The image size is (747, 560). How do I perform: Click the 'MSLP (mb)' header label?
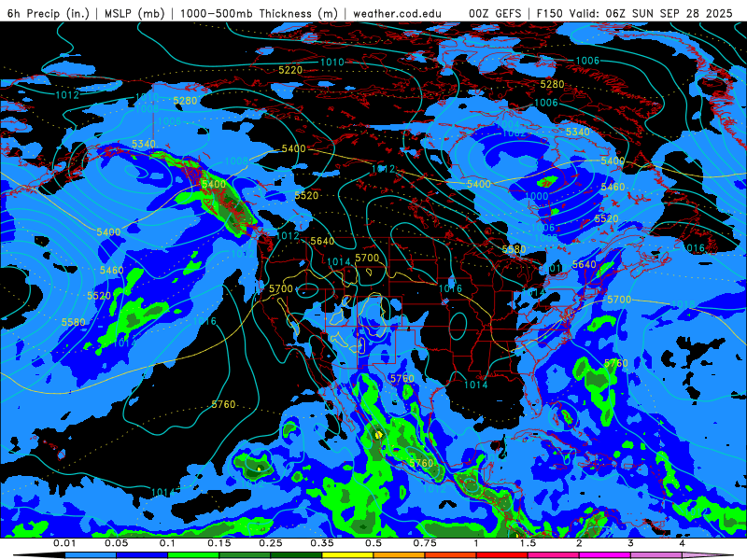click(x=134, y=13)
